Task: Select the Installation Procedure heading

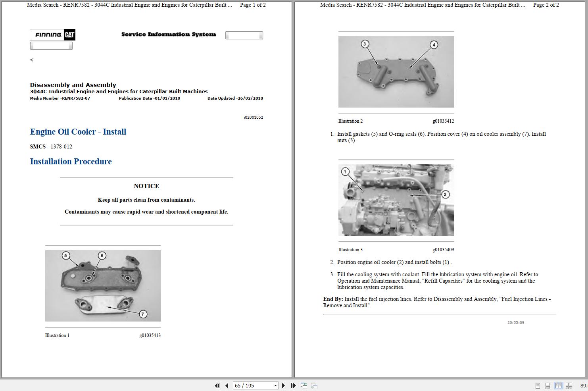Action: point(71,162)
